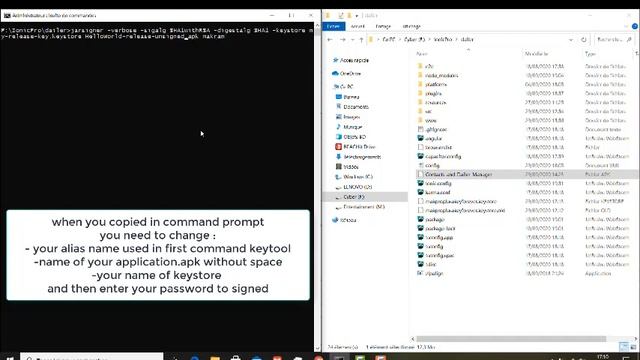Select the resources folder icon
Image resolution: width=640 pixels, height=360 pixels.
pyautogui.click(x=420, y=102)
